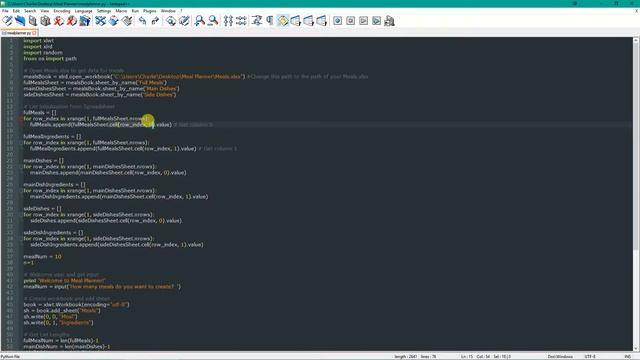Open the Edit menu
640x360 pixels.
(x=16, y=11)
